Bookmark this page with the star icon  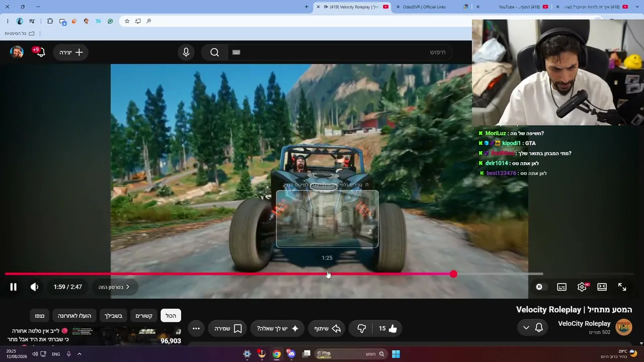coord(127,21)
